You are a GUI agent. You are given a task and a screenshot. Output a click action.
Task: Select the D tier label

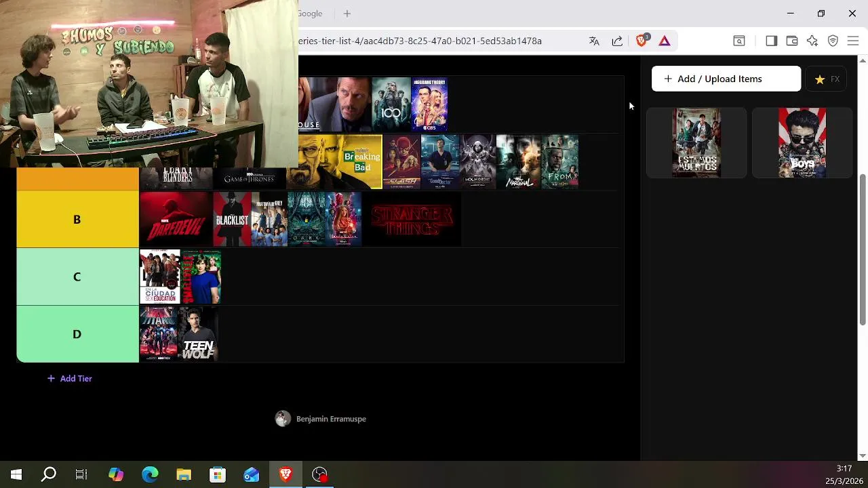point(77,334)
